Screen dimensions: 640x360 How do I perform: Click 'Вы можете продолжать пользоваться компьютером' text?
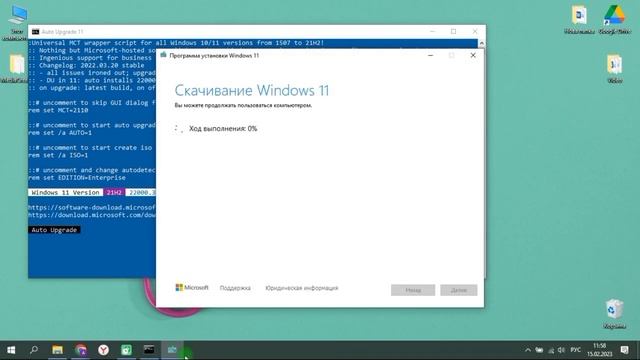pos(243,105)
